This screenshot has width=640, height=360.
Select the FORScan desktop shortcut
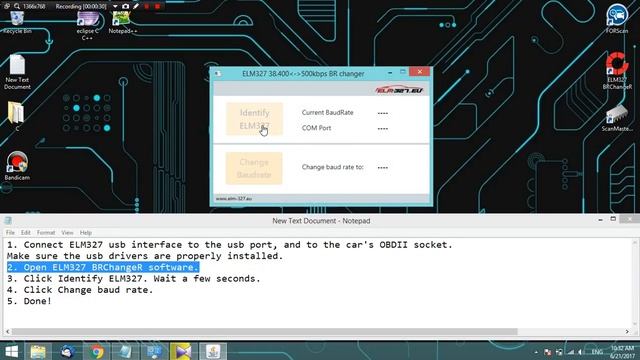tap(617, 19)
